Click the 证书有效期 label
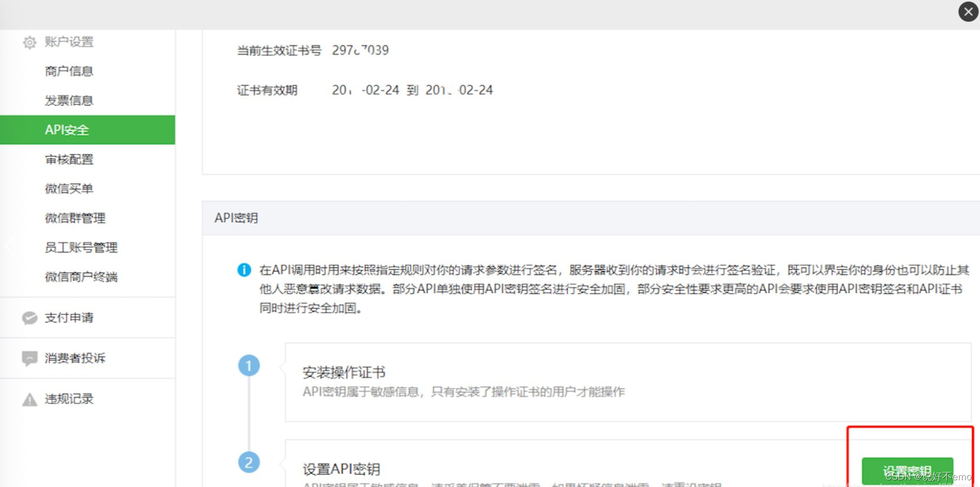 click(x=267, y=90)
